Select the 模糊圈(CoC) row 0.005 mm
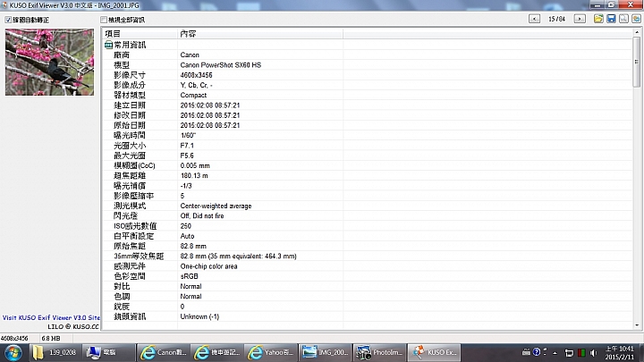644x362 pixels. point(368,165)
